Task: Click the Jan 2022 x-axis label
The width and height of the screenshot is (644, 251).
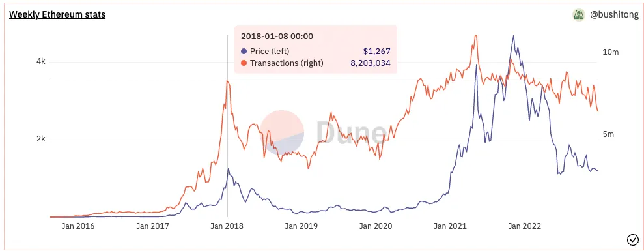Action: coord(525,226)
